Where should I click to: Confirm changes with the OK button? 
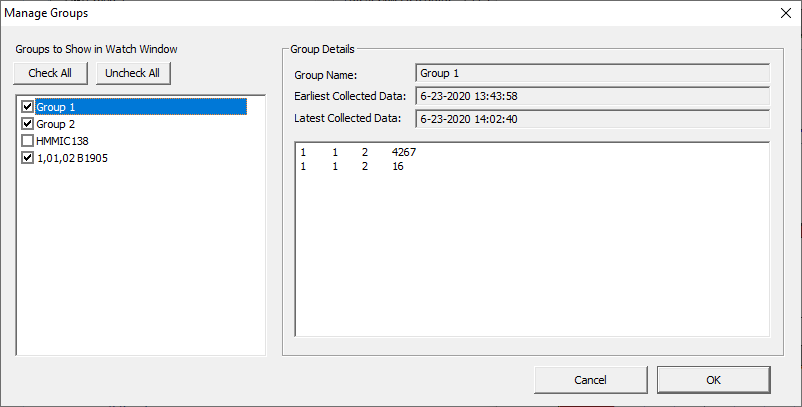pyautogui.click(x=713, y=380)
